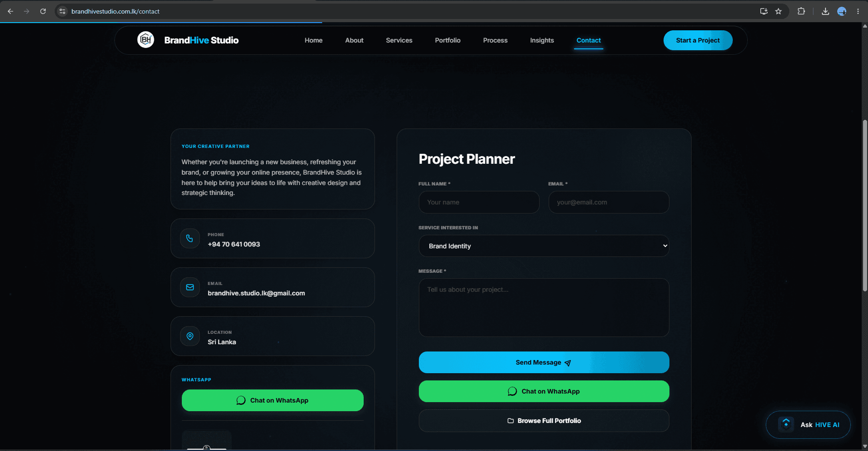Click the scrollbar down arrow
The width and height of the screenshot is (868, 451).
tap(865, 447)
